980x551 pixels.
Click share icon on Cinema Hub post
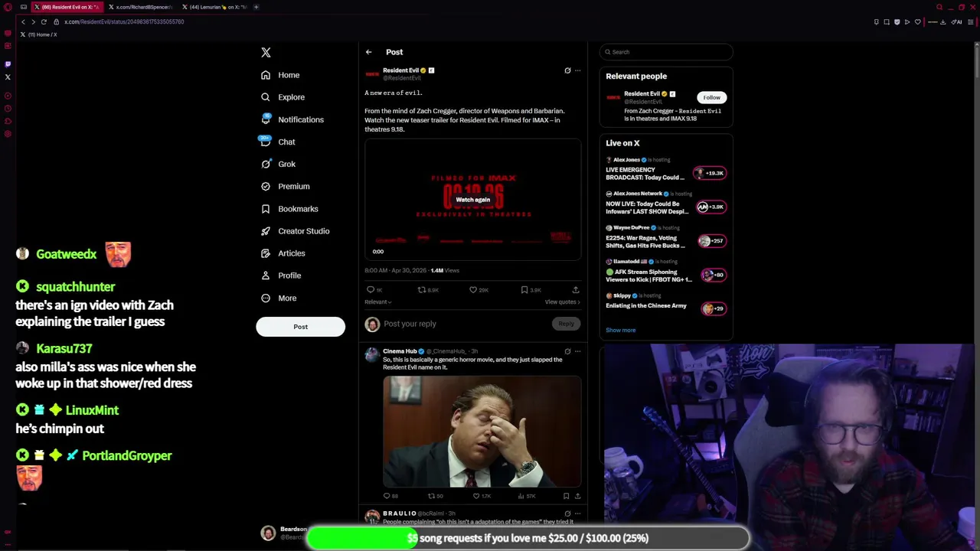(577, 496)
